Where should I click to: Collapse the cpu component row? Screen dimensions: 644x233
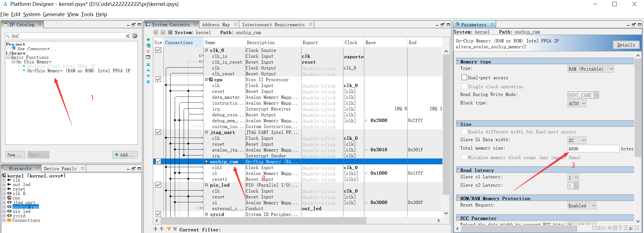tap(207, 80)
